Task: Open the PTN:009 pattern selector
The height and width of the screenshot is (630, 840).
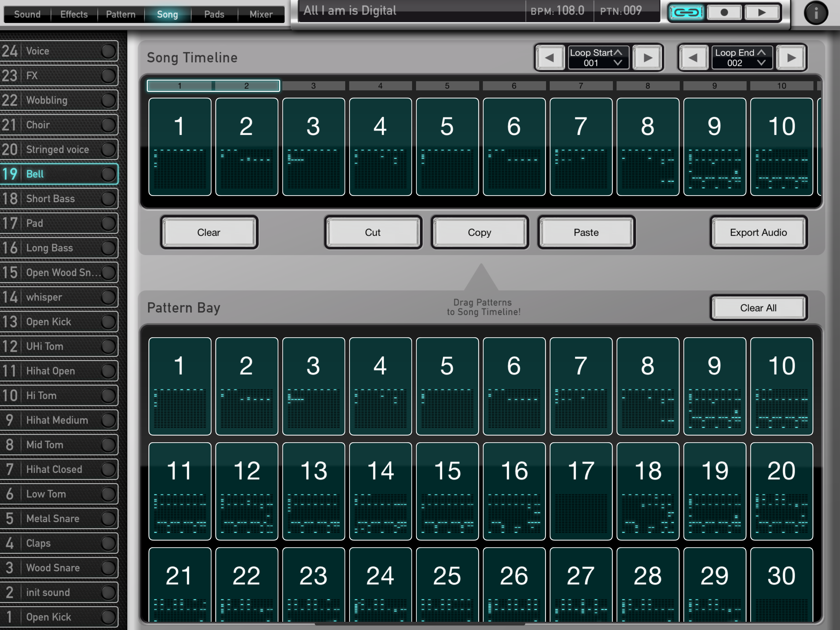Action: tap(621, 11)
